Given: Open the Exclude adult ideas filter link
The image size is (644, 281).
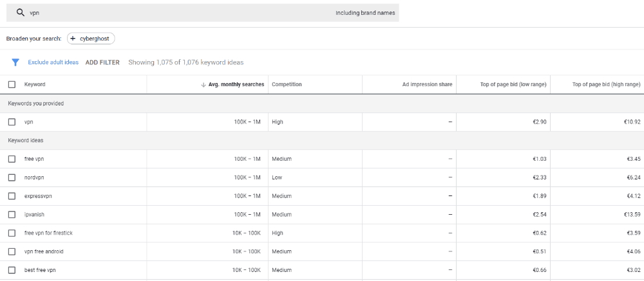Looking at the screenshot, I should coord(53,62).
